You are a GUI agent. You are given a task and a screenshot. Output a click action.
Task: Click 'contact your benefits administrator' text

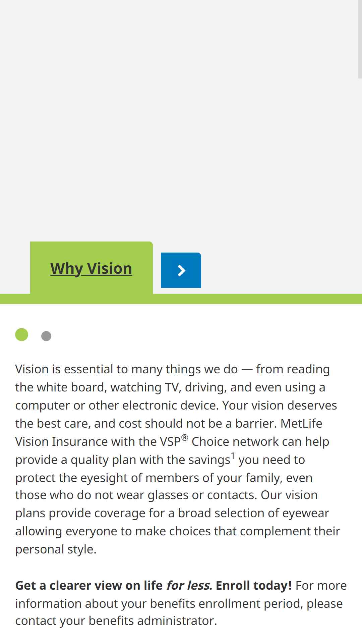tap(116, 621)
